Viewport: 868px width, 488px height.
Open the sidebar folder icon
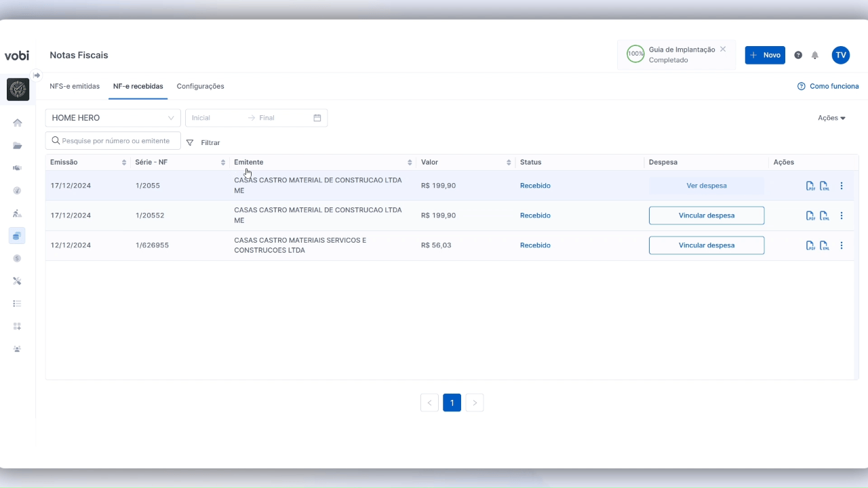(x=18, y=146)
